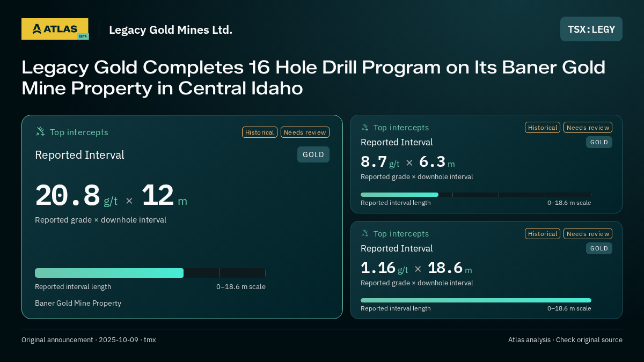Click Original announcement 2025-10-09 tmx footer text
The height and width of the screenshot is (362, 644).
(x=89, y=339)
